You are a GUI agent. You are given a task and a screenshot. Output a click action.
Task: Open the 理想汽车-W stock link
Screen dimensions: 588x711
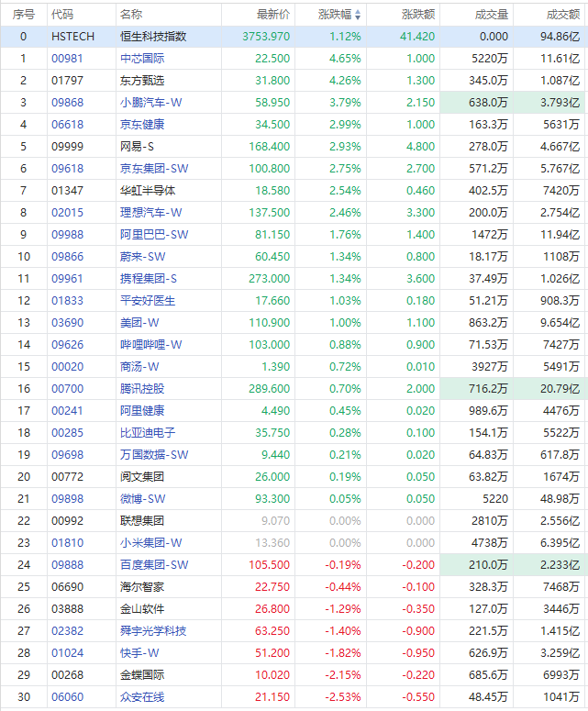(x=151, y=213)
